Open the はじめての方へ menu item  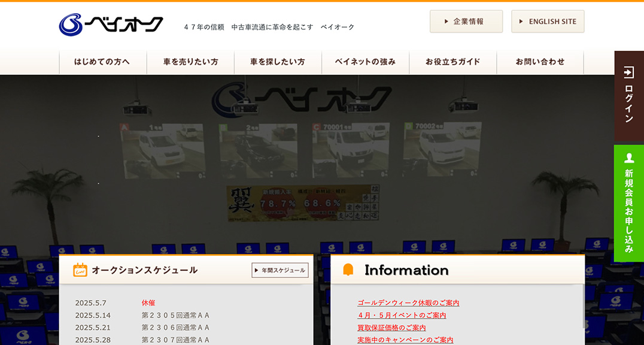pos(103,62)
